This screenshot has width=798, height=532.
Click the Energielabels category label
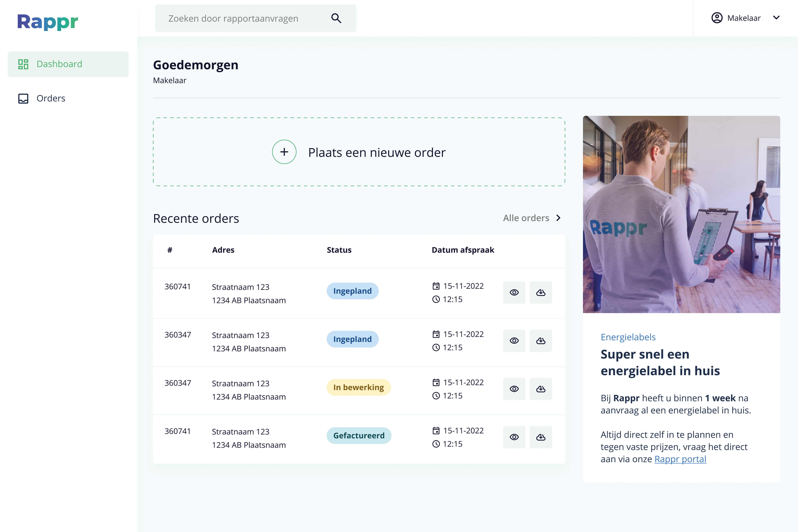628,337
